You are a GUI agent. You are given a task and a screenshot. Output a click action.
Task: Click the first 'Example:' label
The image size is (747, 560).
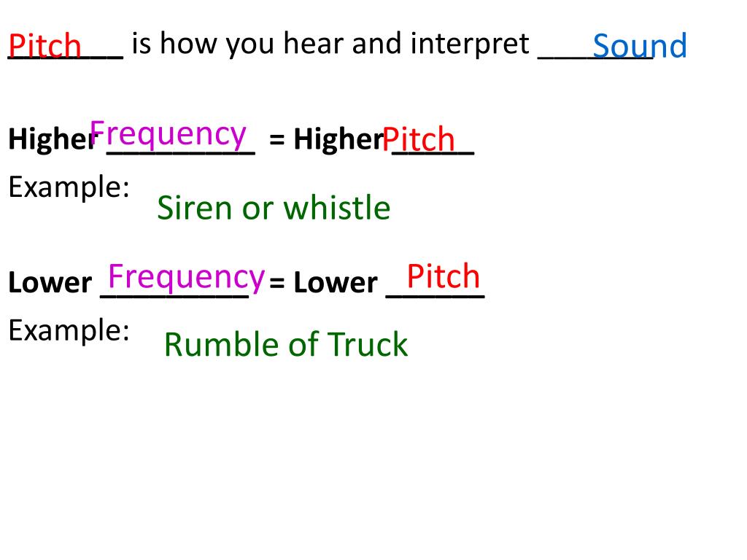[69, 187]
